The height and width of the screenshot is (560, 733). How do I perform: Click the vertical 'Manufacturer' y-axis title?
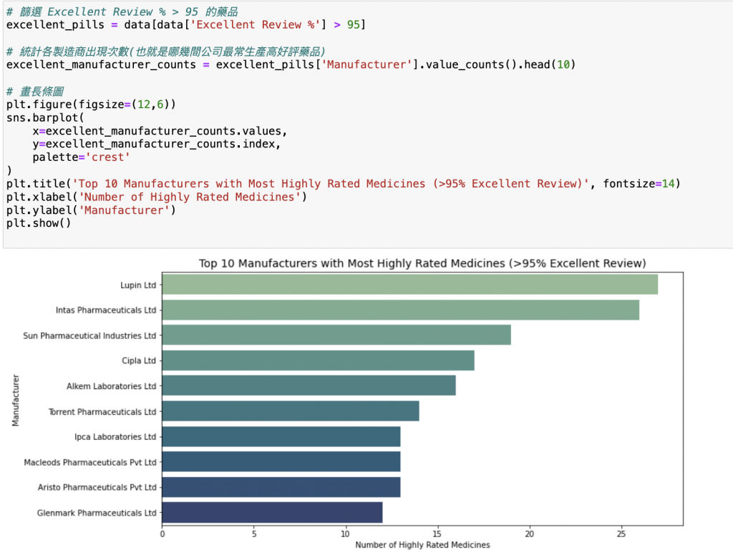(x=16, y=400)
